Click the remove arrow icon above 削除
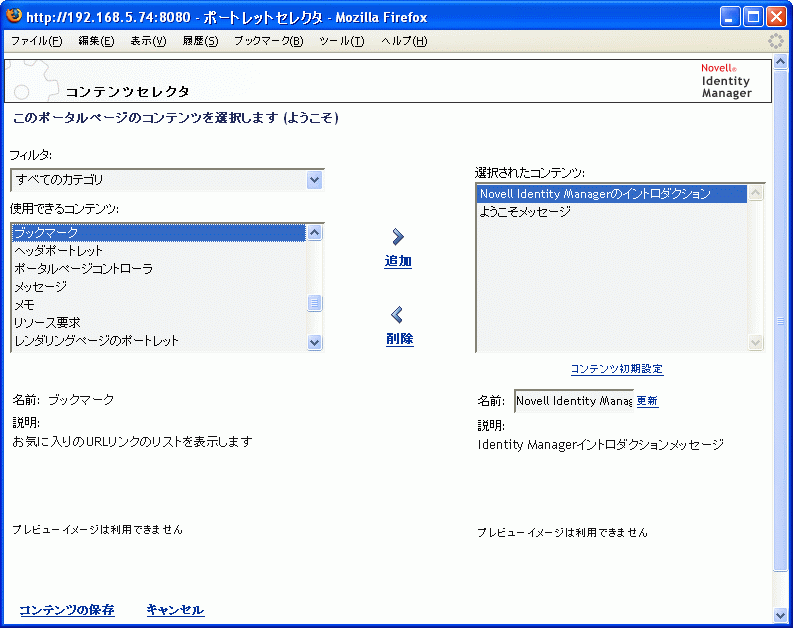The width and height of the screenshot is (793, 628). click(397, 315)
